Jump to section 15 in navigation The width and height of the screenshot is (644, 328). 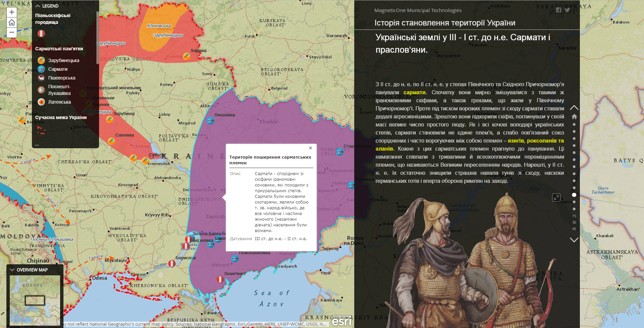pyautogui.click(x=574, y=216)
